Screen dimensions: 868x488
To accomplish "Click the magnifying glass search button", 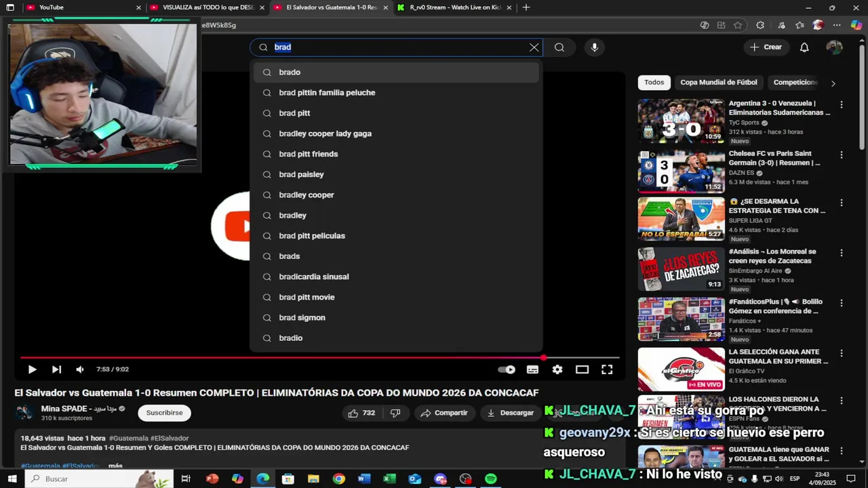I will coord(559,47).
